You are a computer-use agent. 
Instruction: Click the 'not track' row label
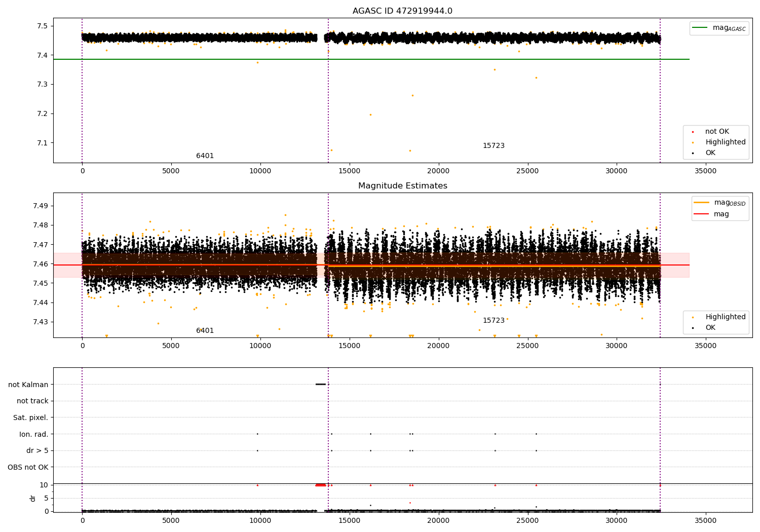coord(32,401)
